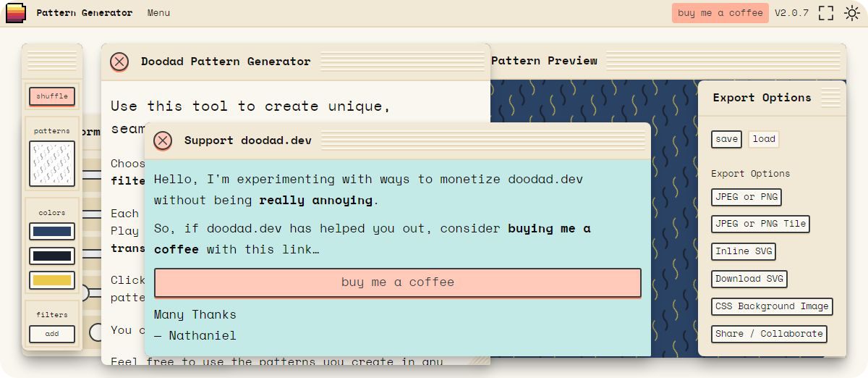Click the Pattern Generator title text
This screenshot has width=868, height=378.
85,13
